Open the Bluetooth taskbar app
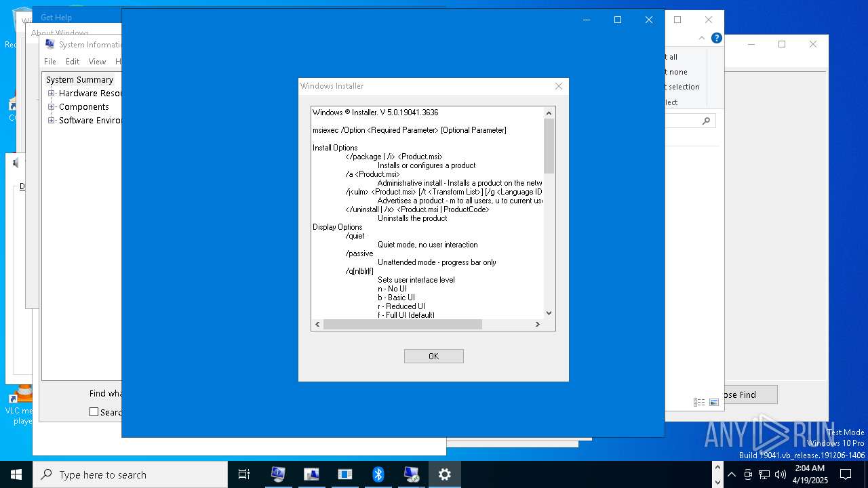 click(x=378, y=474)
